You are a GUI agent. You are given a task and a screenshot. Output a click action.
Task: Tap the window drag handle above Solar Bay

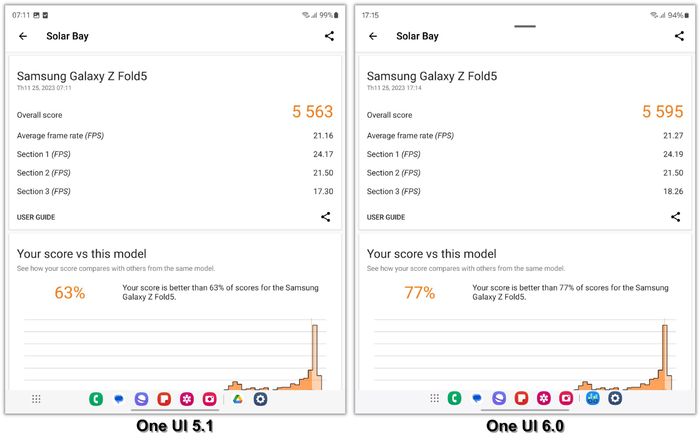click(x=525, y=26)
